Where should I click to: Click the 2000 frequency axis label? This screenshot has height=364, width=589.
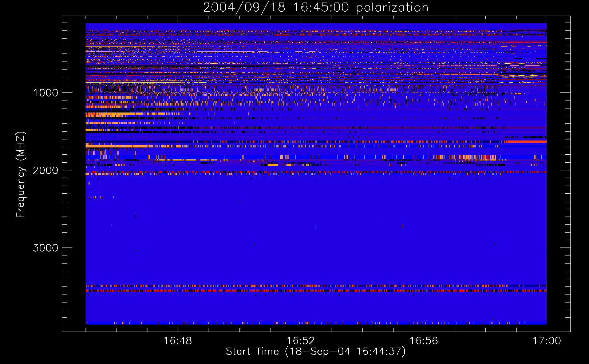tap(46, 170)
